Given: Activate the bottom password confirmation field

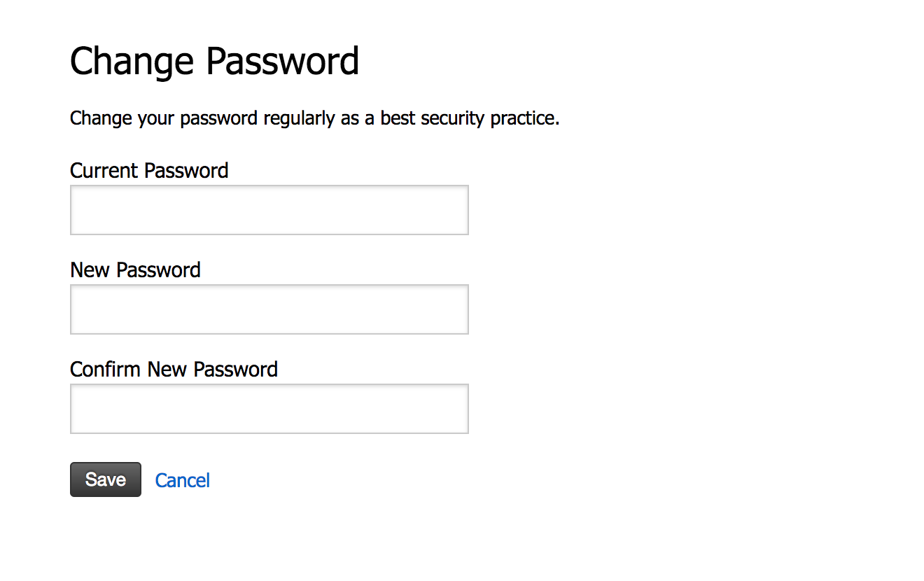Looking at the screenshot, I should point(269,409).
